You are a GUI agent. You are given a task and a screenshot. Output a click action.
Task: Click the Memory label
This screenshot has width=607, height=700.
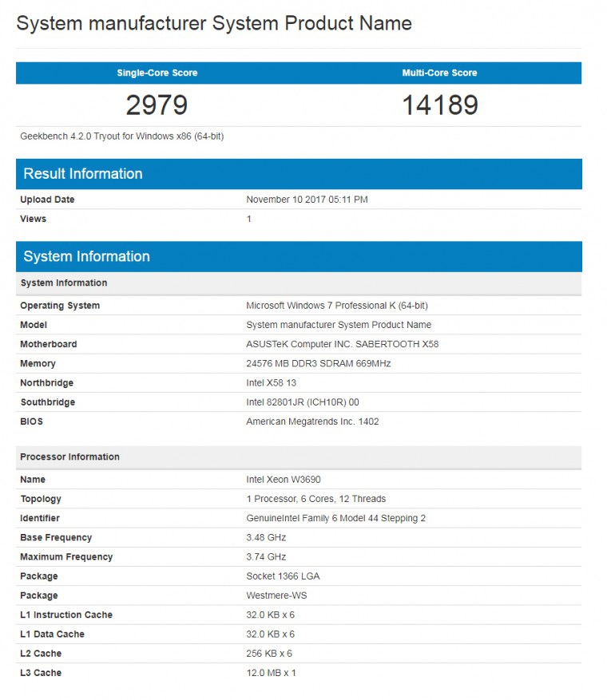(x=38, y=363)
